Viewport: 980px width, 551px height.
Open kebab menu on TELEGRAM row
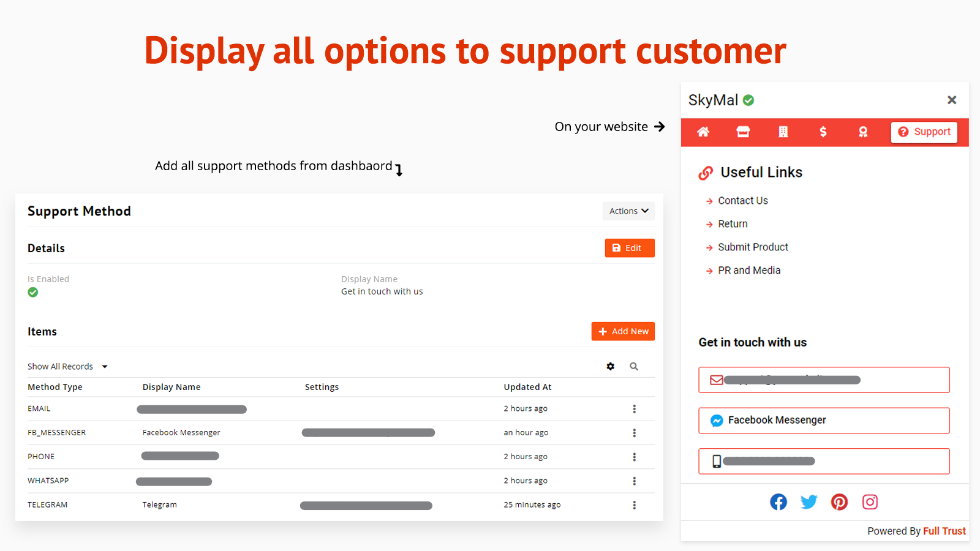pos(635,505)
